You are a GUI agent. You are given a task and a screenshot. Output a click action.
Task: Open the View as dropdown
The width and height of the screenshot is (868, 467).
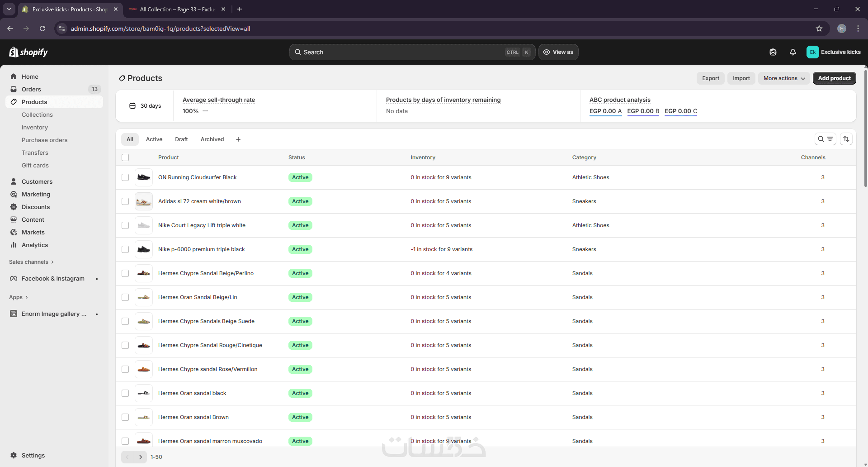coord(558,52)
